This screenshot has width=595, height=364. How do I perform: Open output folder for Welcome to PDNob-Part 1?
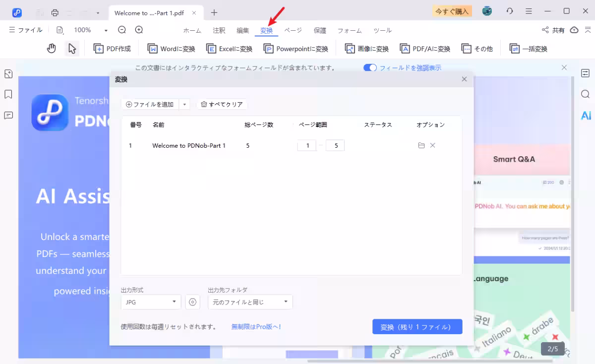pyautogui.click(x=421, y=145)
